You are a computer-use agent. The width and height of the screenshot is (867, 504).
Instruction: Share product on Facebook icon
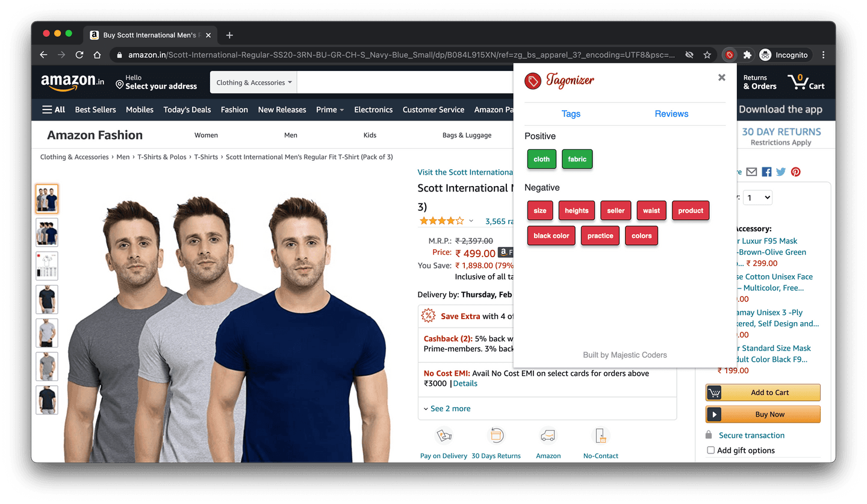[766, 172]
